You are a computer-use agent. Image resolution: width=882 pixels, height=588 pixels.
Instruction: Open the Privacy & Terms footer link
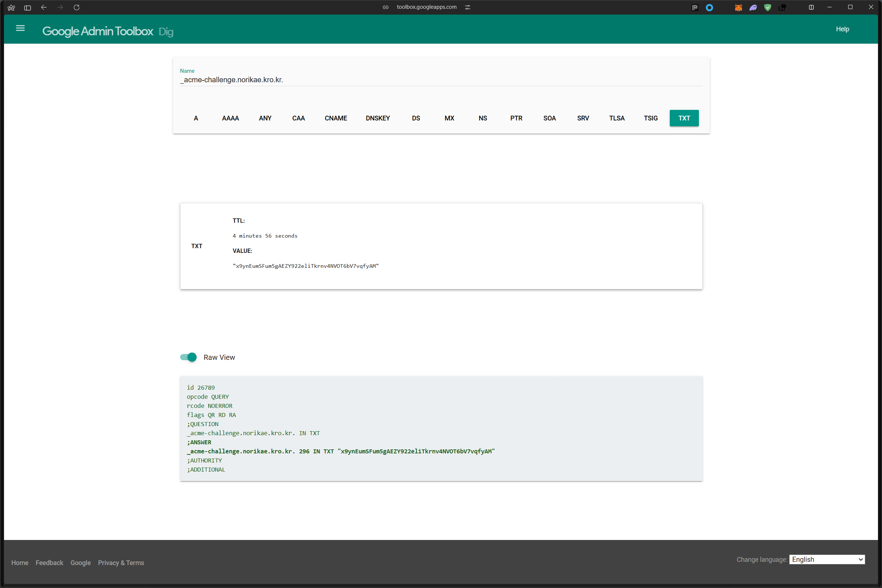121,563
